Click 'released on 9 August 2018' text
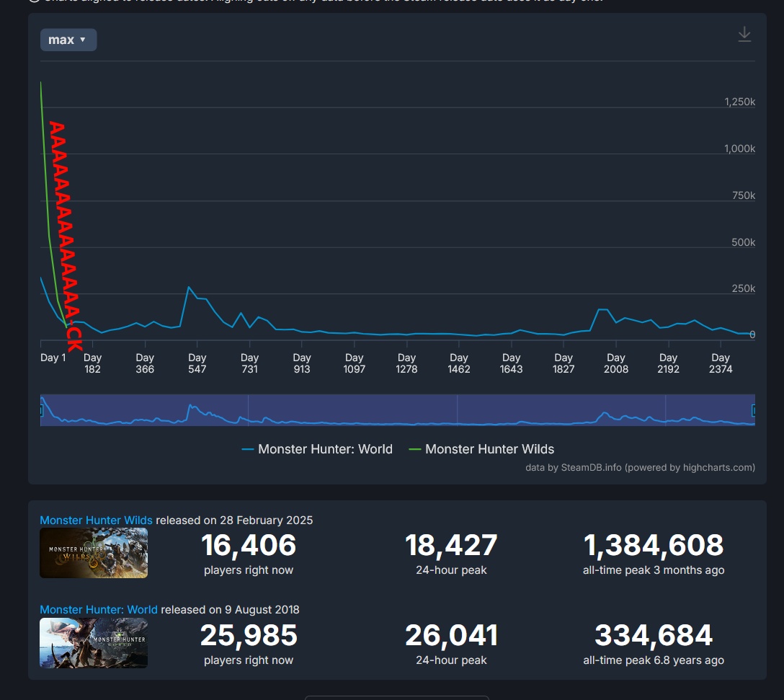Image resolution: width=784 pixels, height=700 pixels. (230, 609)
